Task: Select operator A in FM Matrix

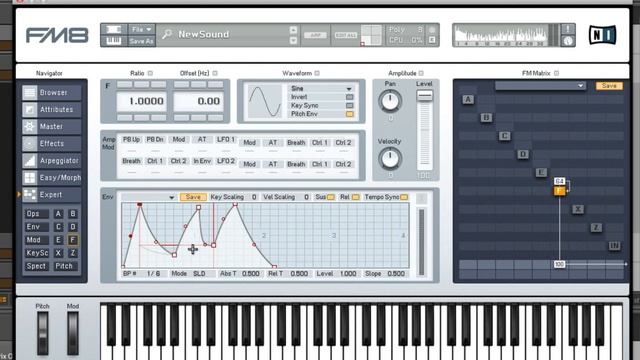Action: point(468,99)
